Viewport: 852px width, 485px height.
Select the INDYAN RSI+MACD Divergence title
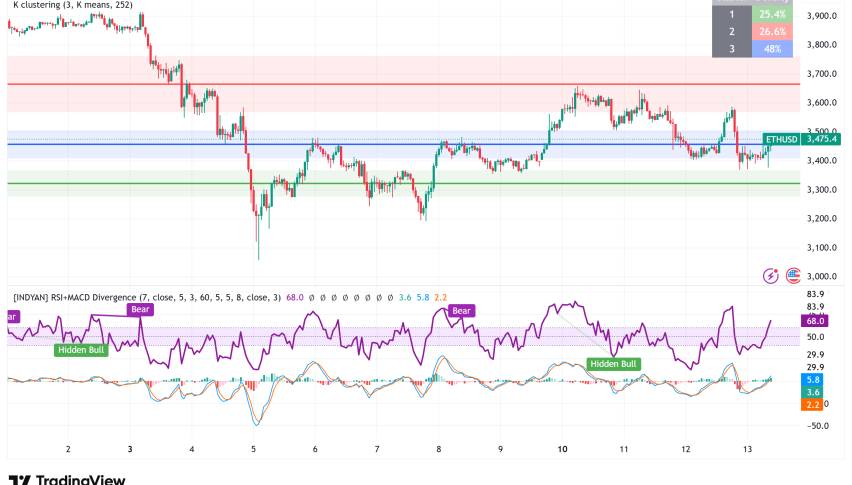coord(140,296)
